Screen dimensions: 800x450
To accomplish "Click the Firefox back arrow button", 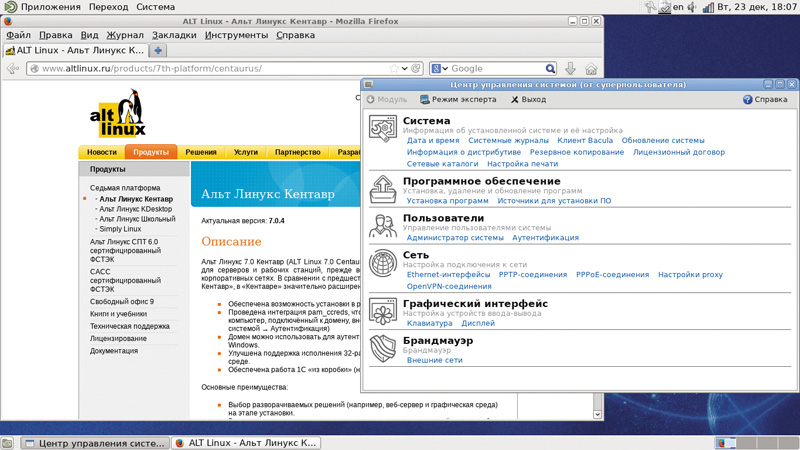I will coord(13,68).
